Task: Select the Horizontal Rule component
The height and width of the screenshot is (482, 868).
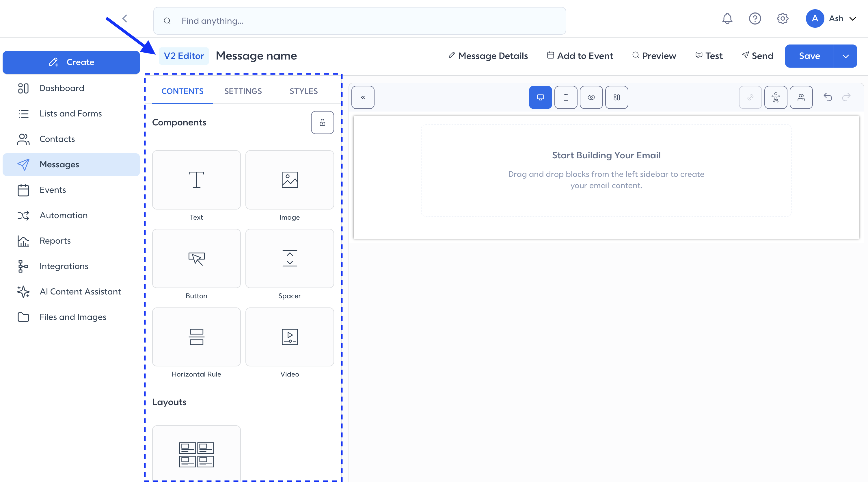Action: point(196,337)
